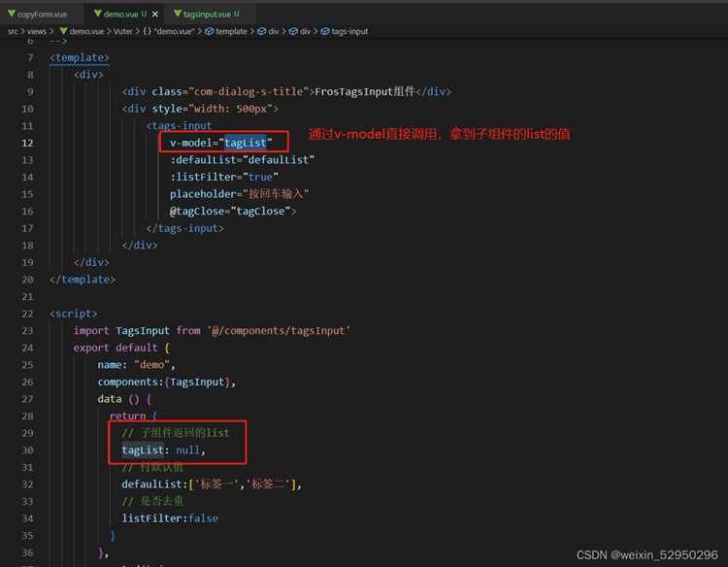Viewport: 728px width, 567px height.
Task: Click the defaultList array line
Action: [x=212, y=484]
